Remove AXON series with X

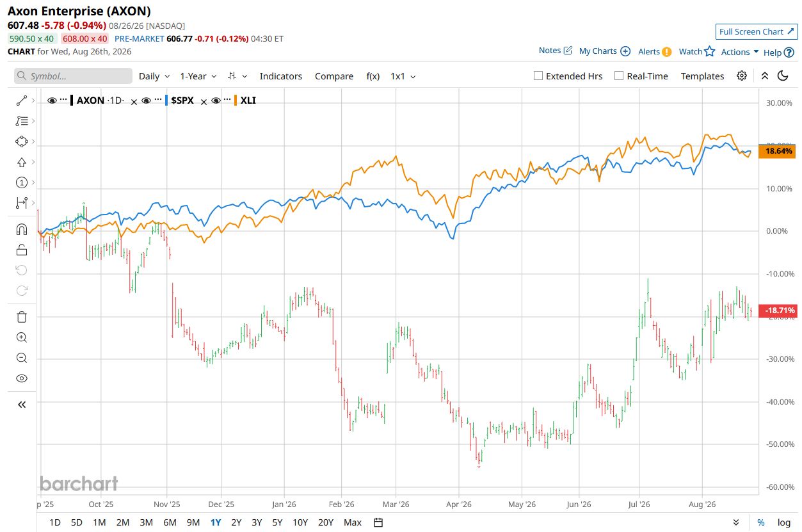(x=134, y=102)
